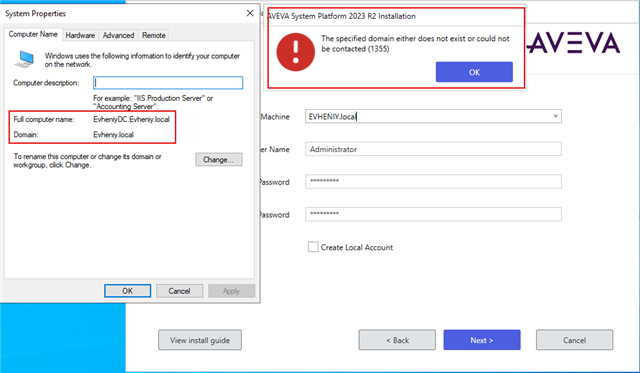This screenshot has width=640, height=373.
Task: Click the Domain value Evheniy.local
Action: pos(113,135)
